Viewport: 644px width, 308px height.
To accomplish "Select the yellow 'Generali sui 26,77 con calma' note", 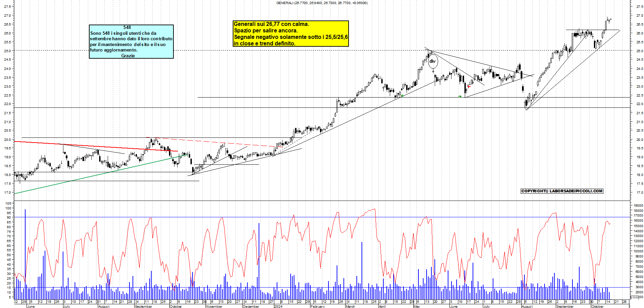I will (291, 33).
